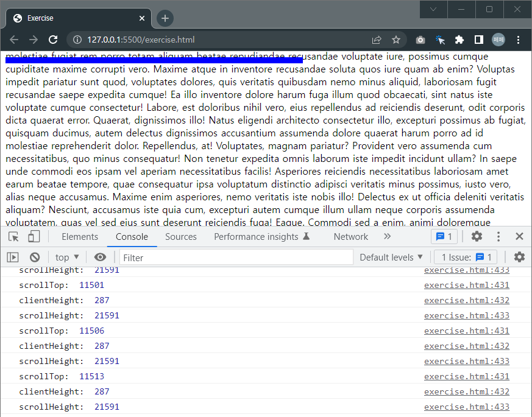The height and width of the screenshot is (417, 532).
Task: Open Chrome three-dot menu
Action: pyautogui.click(x=518, y=40)
